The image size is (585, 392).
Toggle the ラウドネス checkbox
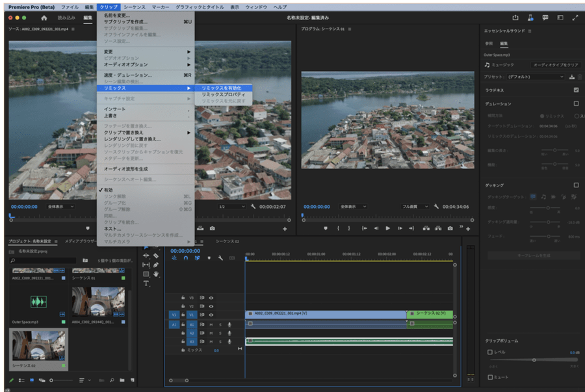coord(576,90)
